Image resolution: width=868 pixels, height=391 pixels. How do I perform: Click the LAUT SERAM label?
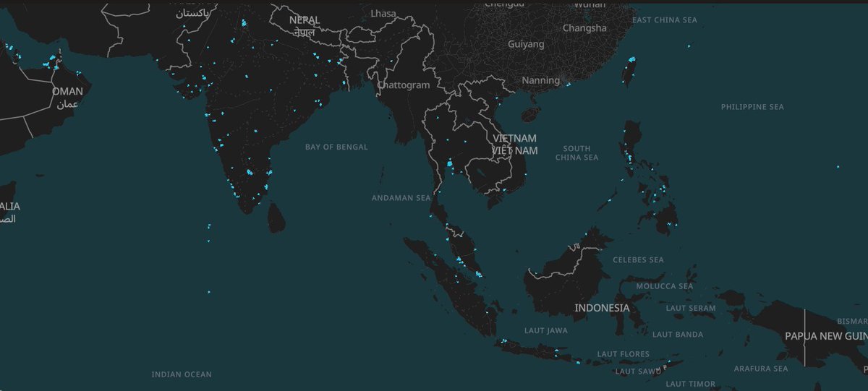(x=691, y=308)
